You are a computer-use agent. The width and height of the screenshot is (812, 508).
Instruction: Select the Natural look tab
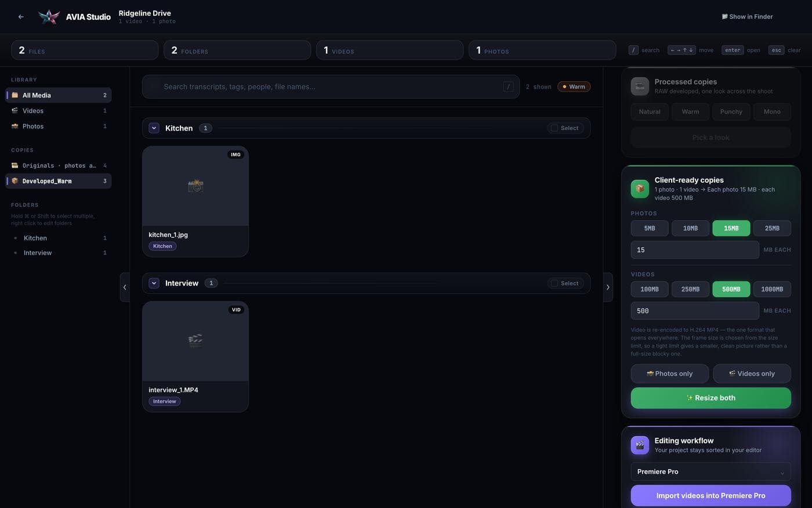click(x=650, y=111)
